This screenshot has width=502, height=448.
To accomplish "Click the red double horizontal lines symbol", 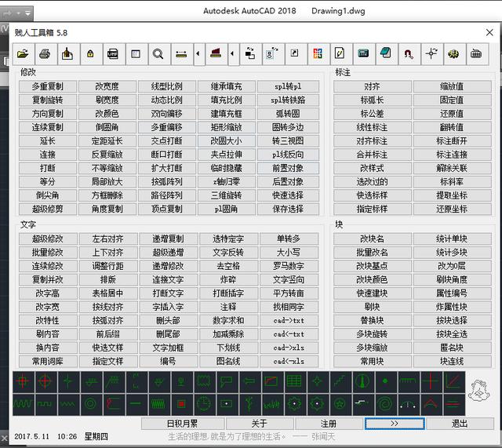I will point(453,404).
